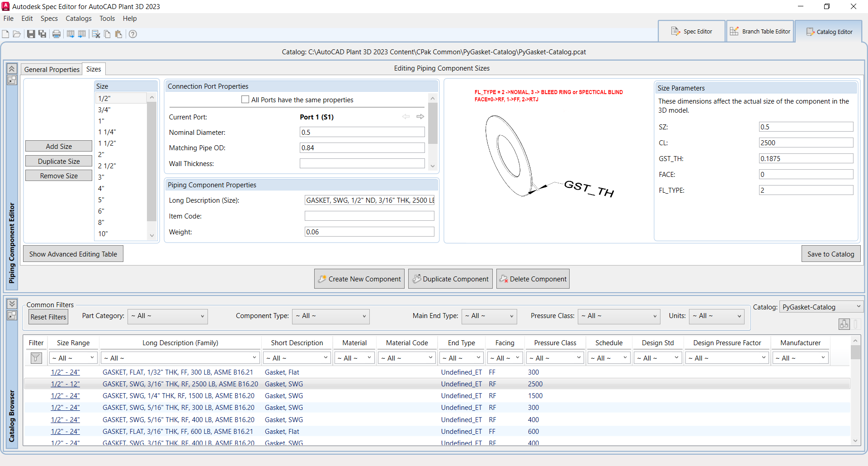Collapse the Piping Component Editor panel

(x=12, y=68)
